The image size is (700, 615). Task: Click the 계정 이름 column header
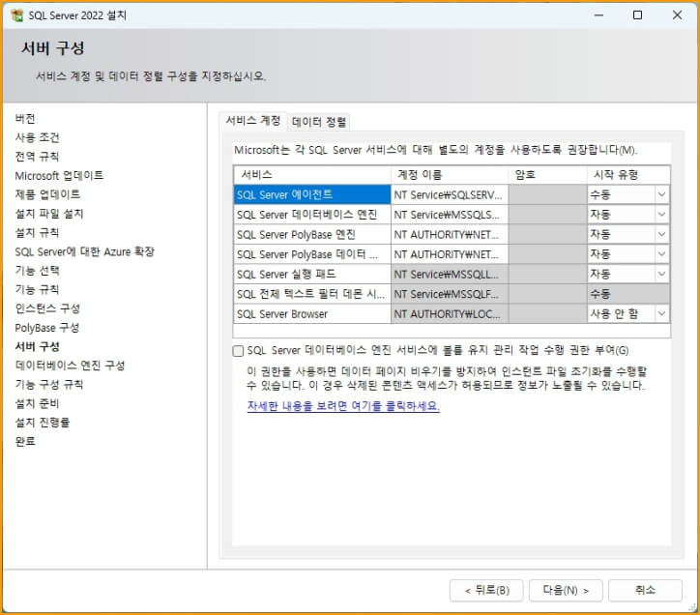(x=450, y=175)
